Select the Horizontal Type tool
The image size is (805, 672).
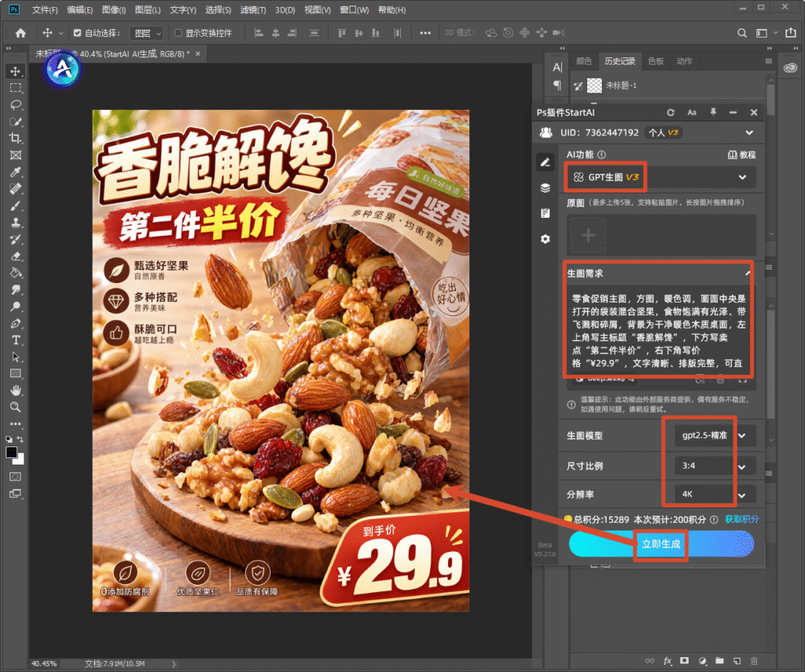tap(16, 340)
